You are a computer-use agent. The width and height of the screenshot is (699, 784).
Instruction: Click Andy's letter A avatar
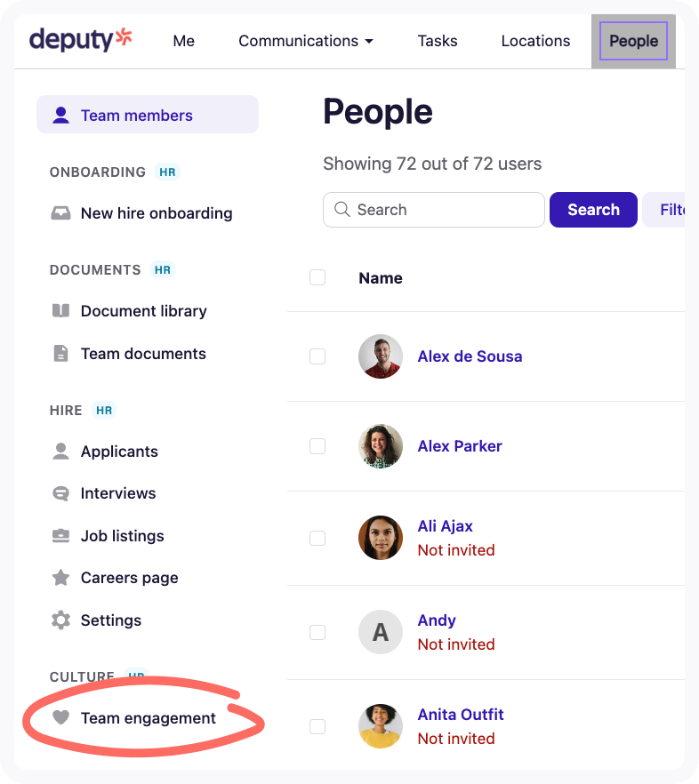point(381,632)
